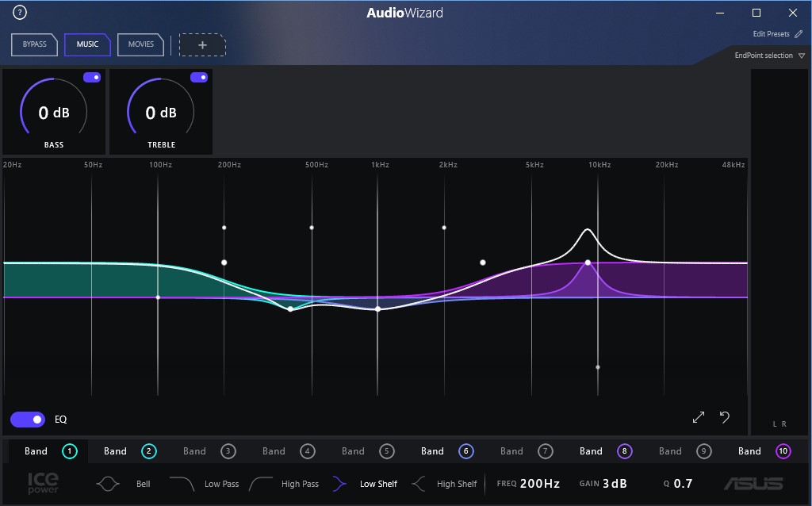Screen dimensions: 812x506
Task: Click the Band 1 circle number icon
Action: coord(70,451)
